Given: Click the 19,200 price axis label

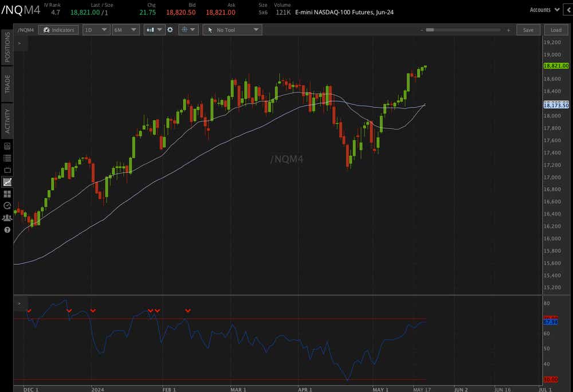Looking at the screenshot, I should point(552,42).
